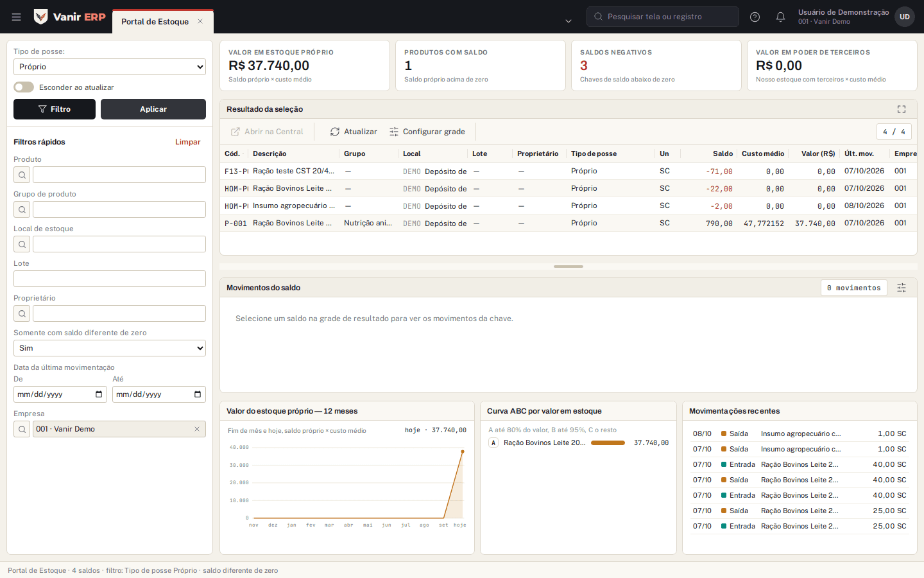Click the Produto filter text field
Viewport: 924px width, 578px height.
click(119, 175)
